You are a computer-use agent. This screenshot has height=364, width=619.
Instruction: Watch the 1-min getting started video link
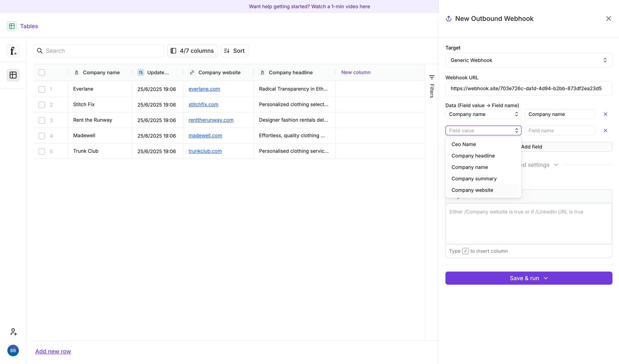309,6
